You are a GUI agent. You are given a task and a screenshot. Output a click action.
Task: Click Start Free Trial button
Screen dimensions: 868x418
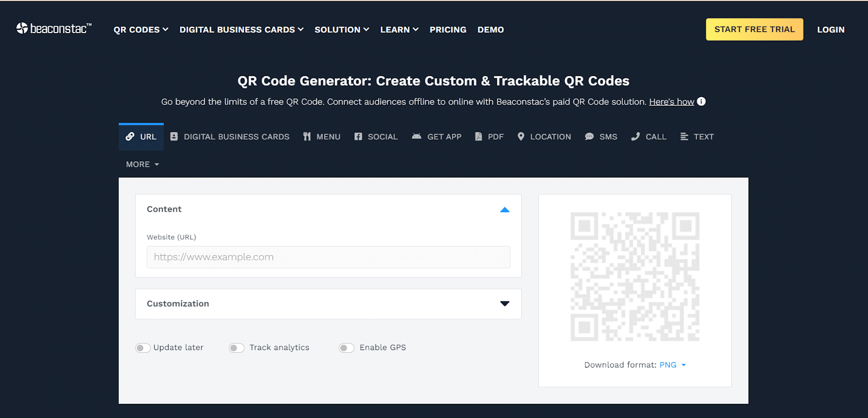pos(755,29)
